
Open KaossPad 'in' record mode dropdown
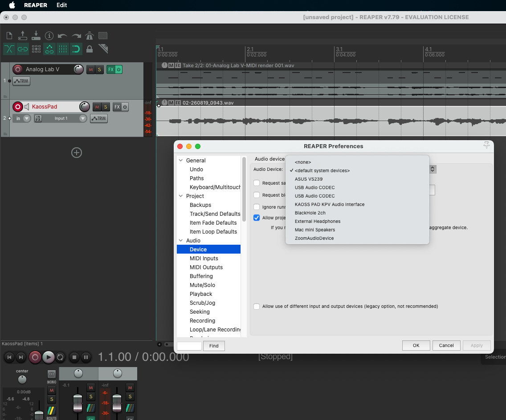click(27, 118)
